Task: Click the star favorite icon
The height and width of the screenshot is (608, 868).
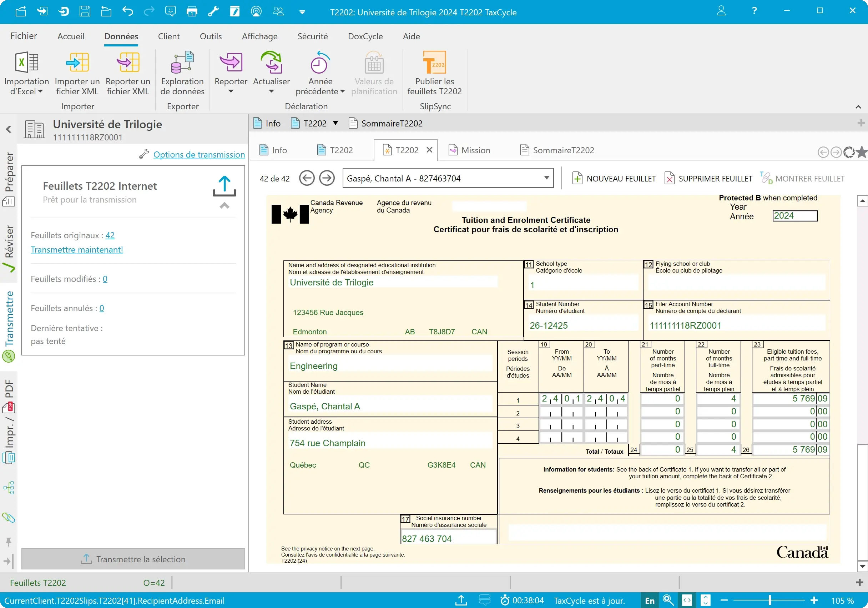Action: 862,152
